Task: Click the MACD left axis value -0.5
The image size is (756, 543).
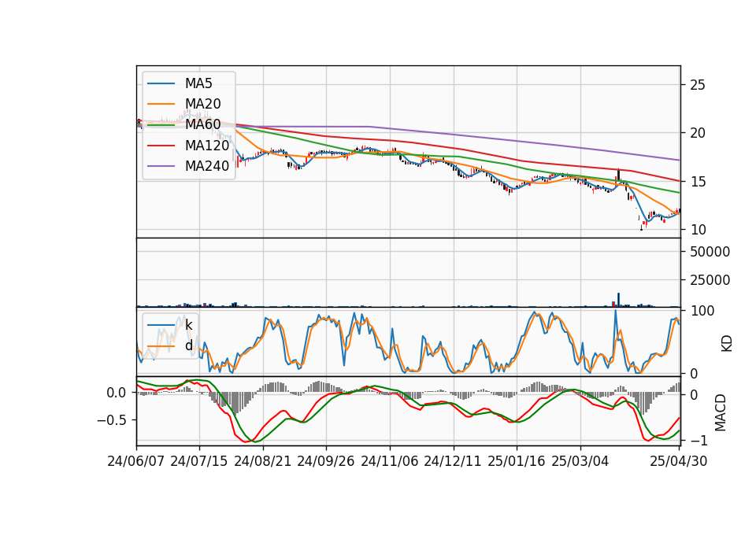Action: [111, 420]
